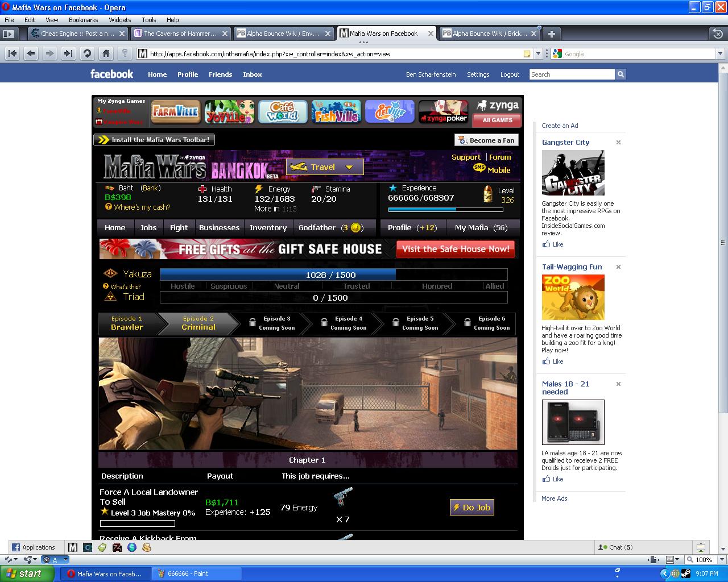728x582 pixels.
Task: Click the FarmVille game icon
Action: pos(175,112)
